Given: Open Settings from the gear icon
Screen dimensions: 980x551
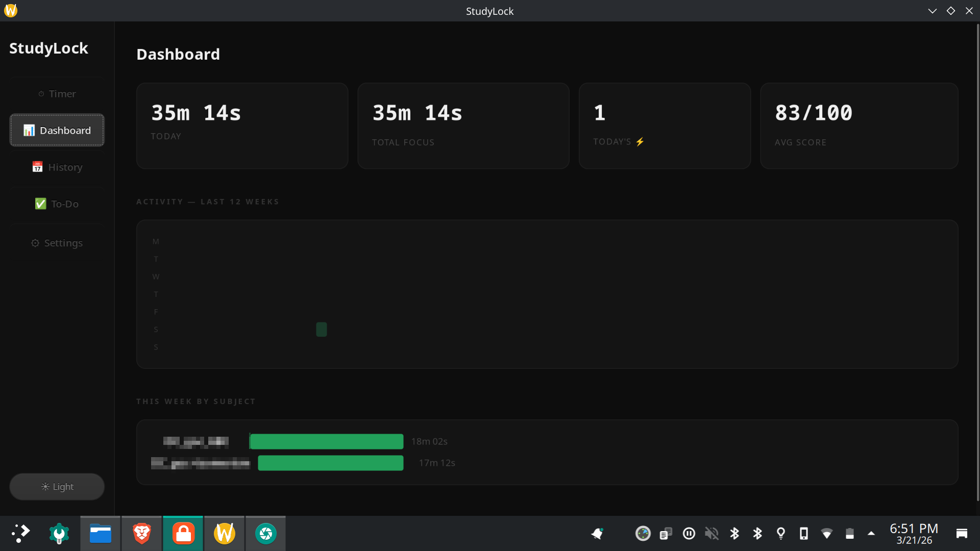Looking at the screenshot, I should tap(35, 243).
